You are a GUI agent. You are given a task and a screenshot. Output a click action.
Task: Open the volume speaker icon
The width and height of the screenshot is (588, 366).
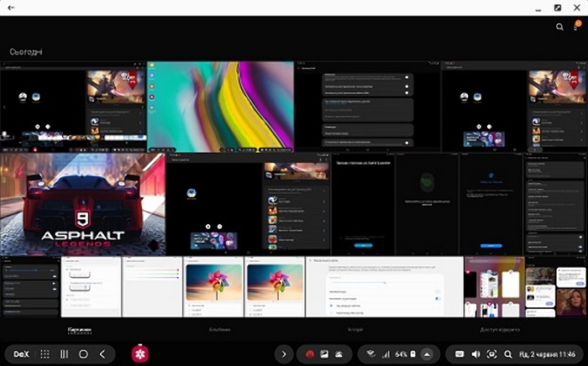475,354
